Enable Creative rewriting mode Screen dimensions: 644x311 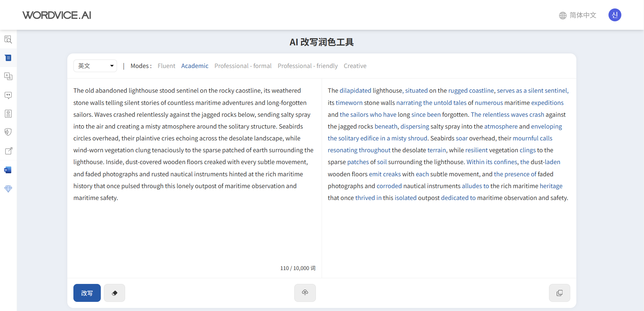(355, 66)
